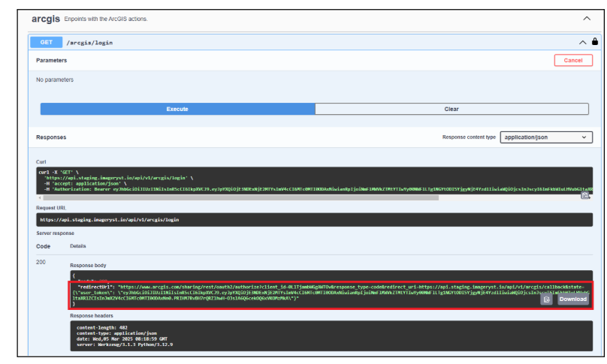Cancel the try-it-out mode

[573, 60]
